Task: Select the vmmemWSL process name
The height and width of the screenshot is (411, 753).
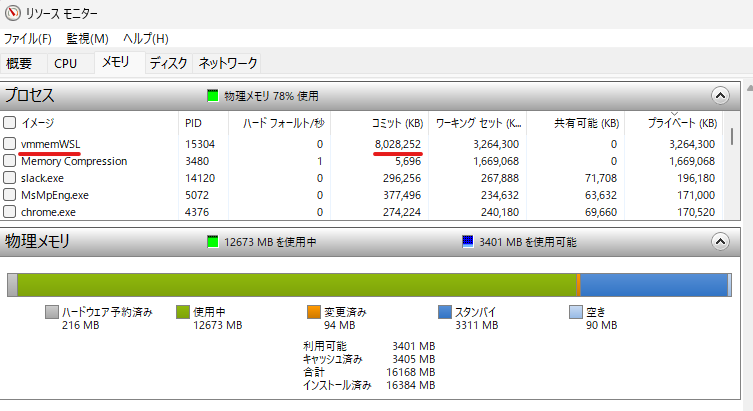Action: 50,144
